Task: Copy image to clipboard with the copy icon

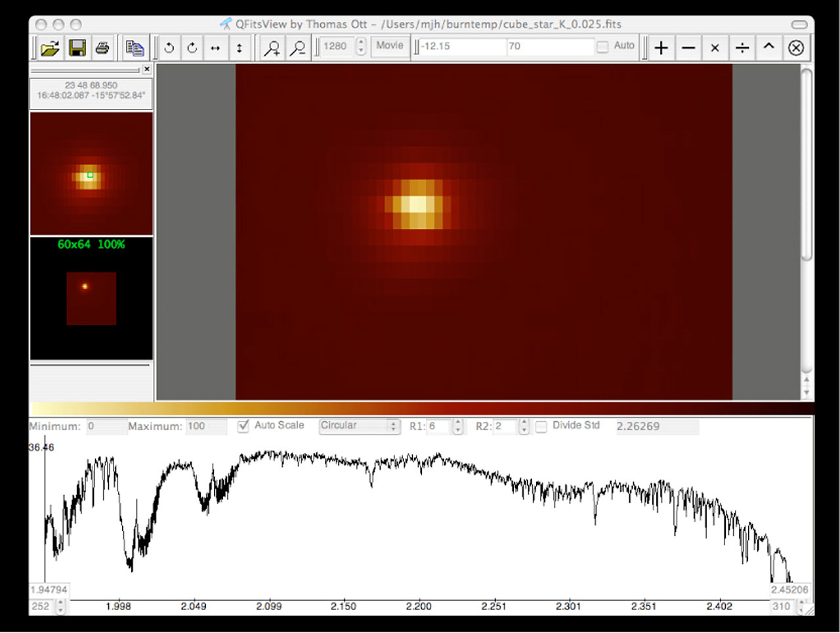Action: (135, 47)
